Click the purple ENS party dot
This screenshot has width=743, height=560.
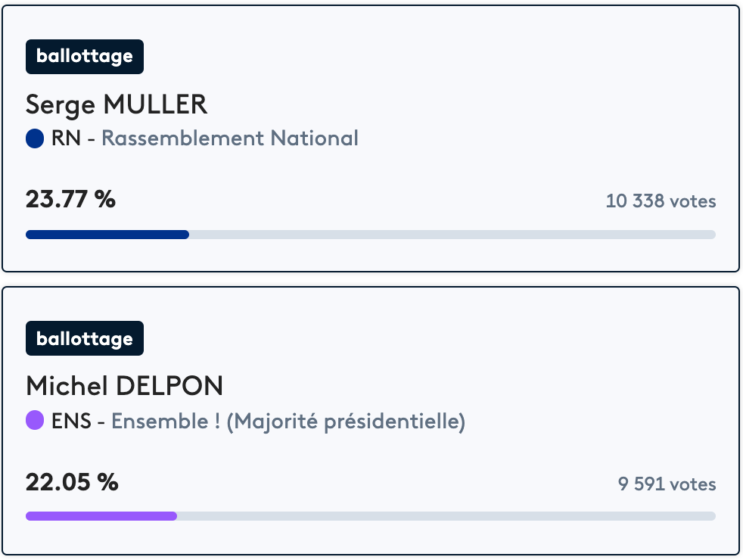pos(35,421)
